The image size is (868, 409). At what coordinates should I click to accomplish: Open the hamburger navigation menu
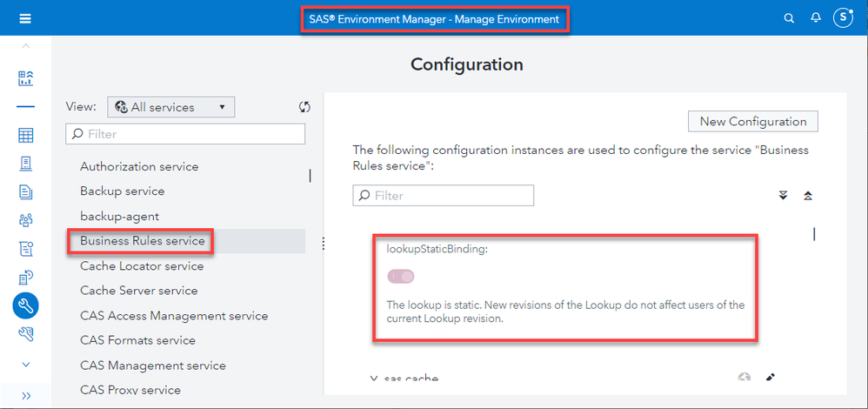[25, 18]
